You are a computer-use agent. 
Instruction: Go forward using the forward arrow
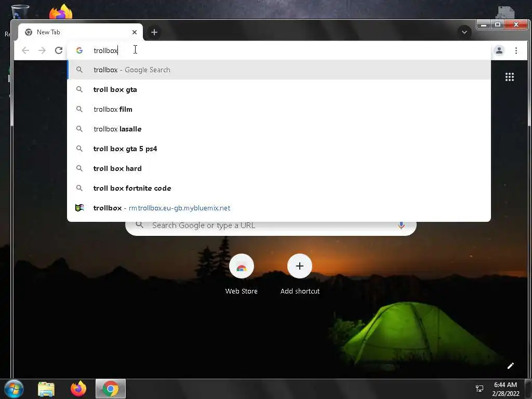pyautogui.click(x=42, y=50)
